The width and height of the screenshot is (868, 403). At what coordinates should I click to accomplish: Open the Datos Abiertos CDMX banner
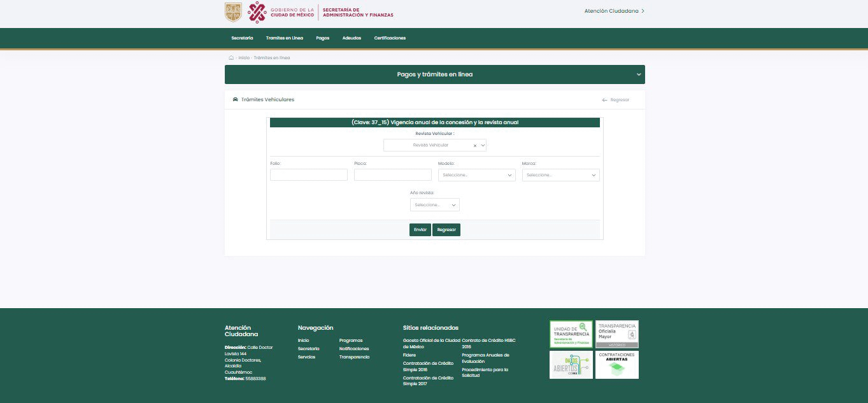tap(571, 365)
